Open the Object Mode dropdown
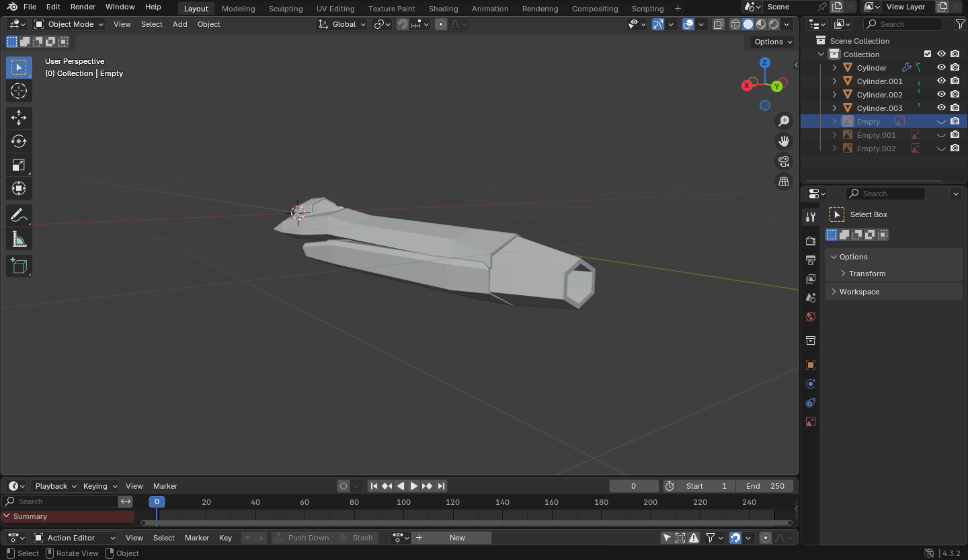 (69, 24)
